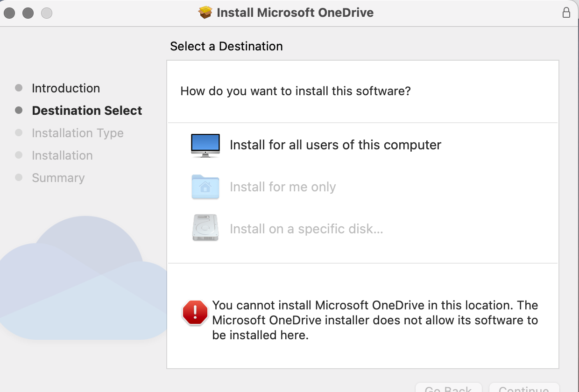Choose Install on a specific disk option
The image size is (579, 392).
[306, 229]
